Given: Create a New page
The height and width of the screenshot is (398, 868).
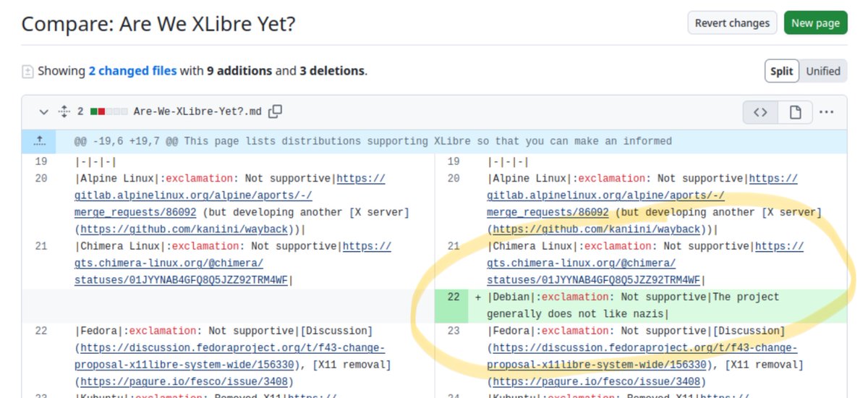Looking at the screenshot, I should tap(815, 23).
